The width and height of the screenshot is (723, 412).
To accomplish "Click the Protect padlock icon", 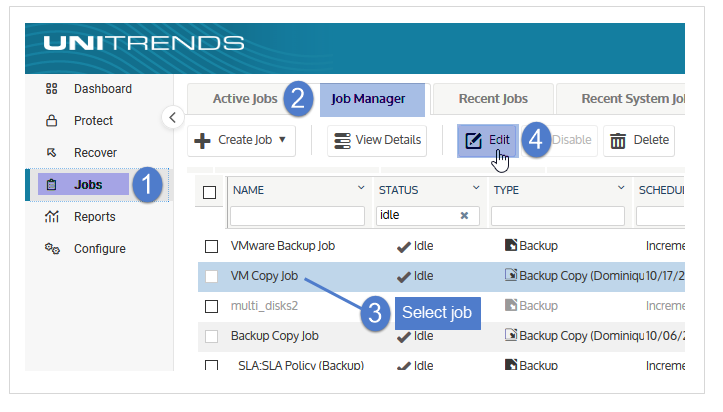I will (x=51, y=121).
